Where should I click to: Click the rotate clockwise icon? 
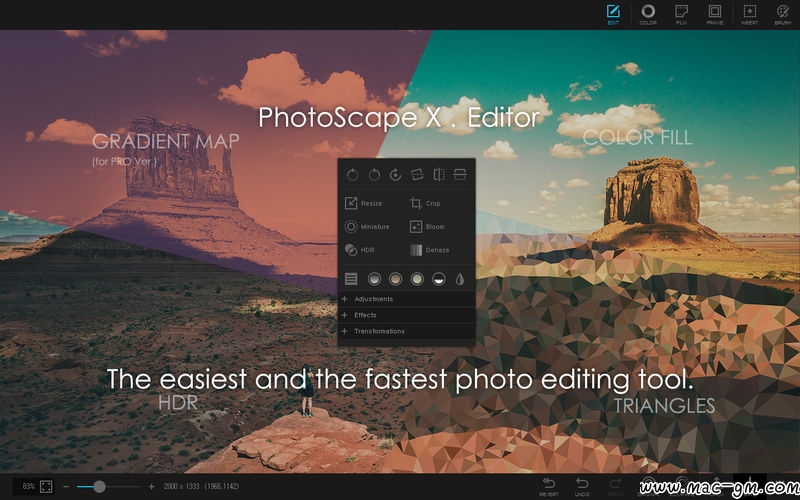tap(353, 175)
